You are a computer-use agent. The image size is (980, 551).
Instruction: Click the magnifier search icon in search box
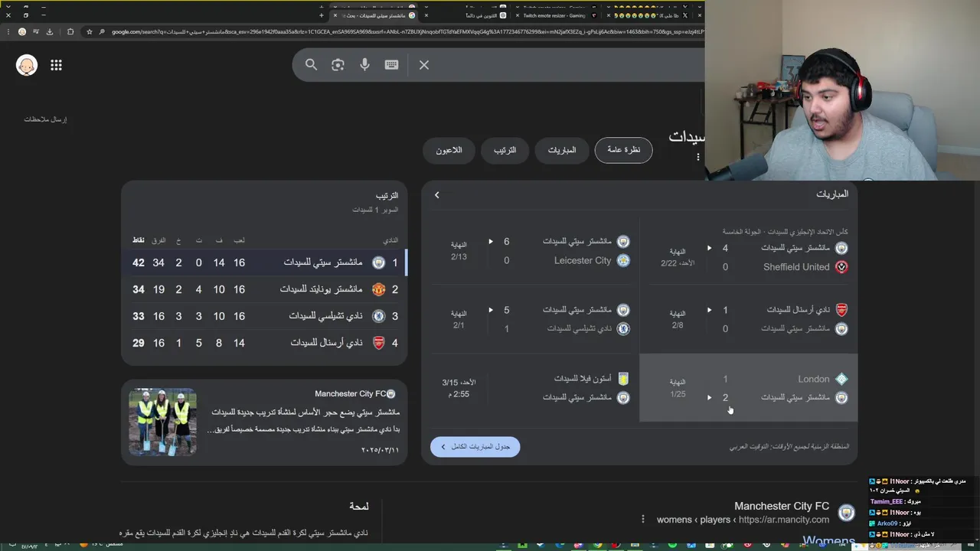311,65
